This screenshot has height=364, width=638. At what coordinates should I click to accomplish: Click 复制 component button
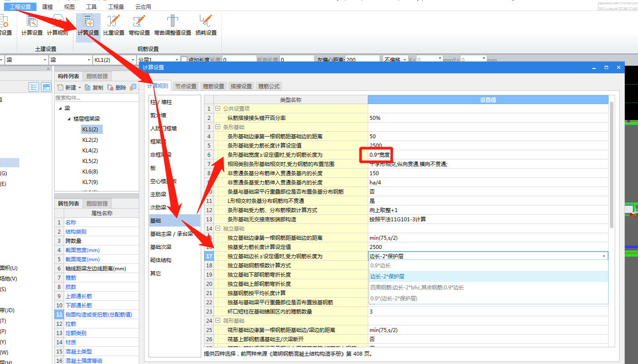pyautogui.click(x=94, y=87)
